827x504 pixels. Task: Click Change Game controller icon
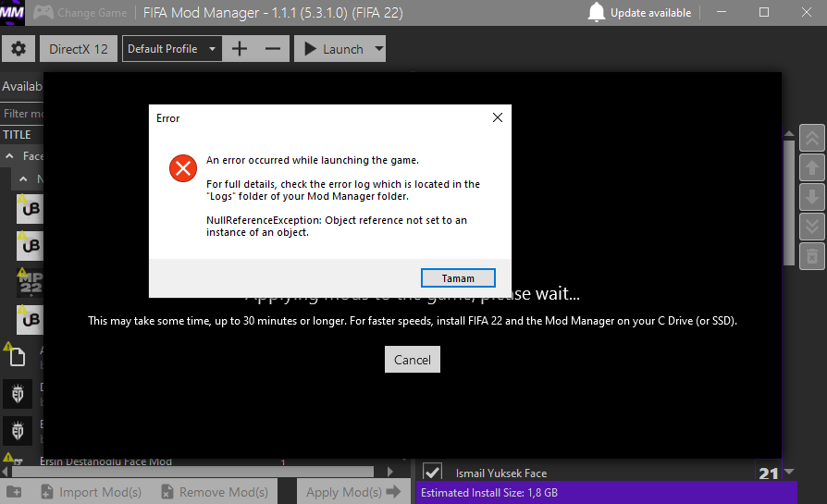point(43,13)
